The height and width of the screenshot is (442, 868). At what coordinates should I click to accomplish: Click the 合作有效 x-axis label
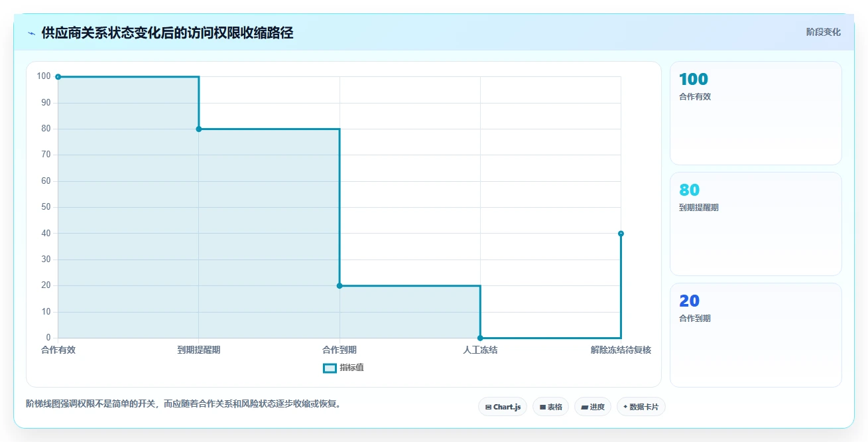coord(58,350)
